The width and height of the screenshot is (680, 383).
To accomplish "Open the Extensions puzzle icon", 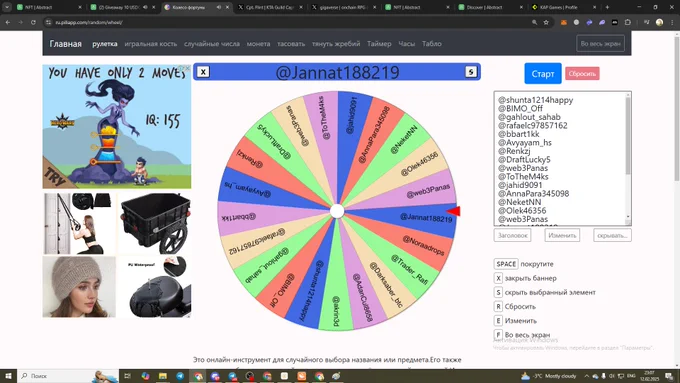I will [x=628, y=22].
